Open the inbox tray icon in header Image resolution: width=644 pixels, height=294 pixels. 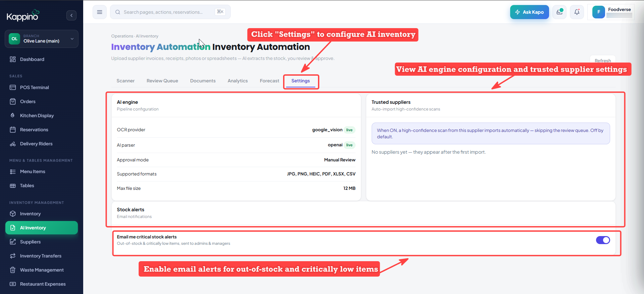559,12
